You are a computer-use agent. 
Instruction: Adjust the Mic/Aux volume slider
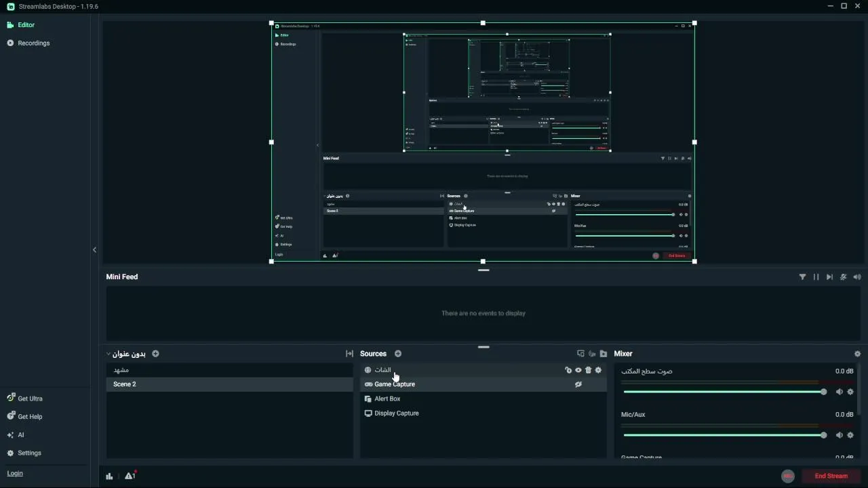pyautogui.click(x=724, y=435)
